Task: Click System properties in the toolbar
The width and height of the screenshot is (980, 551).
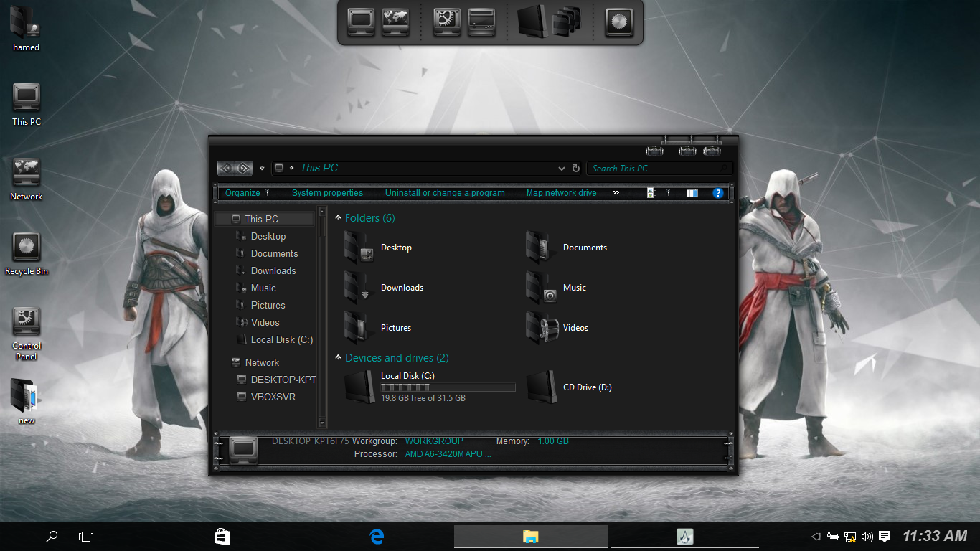Action: tap(327, 193)
